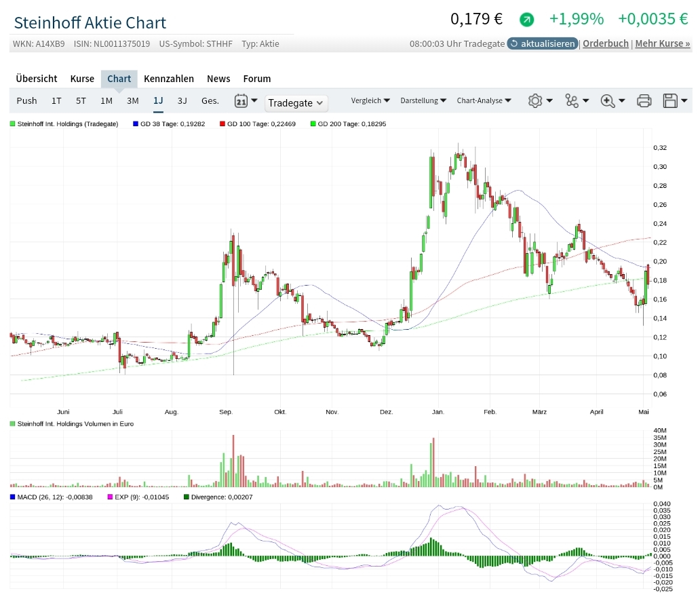This screenshot has height=610, width=700.
Task: Select the 1M timeframe
Action: click(106, 101)
